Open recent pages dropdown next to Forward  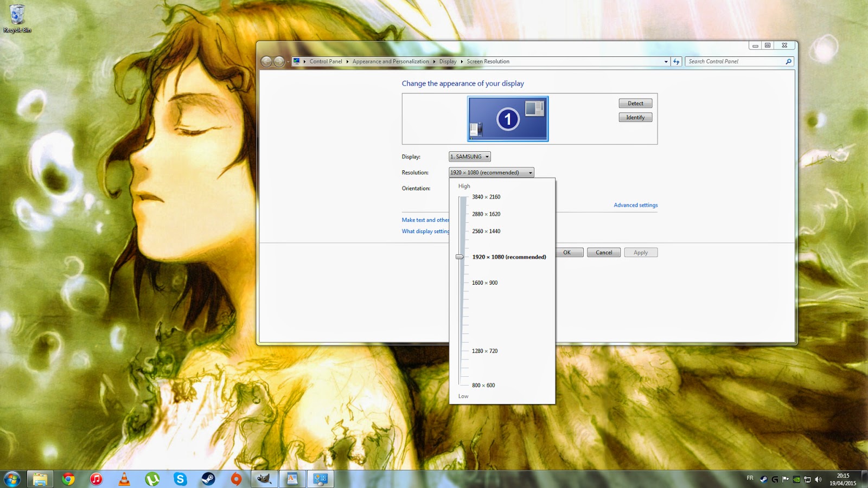tap(288, 62)
